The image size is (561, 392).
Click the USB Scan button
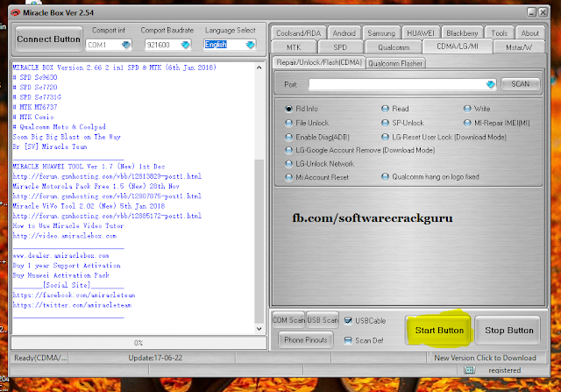coord(323,320)
